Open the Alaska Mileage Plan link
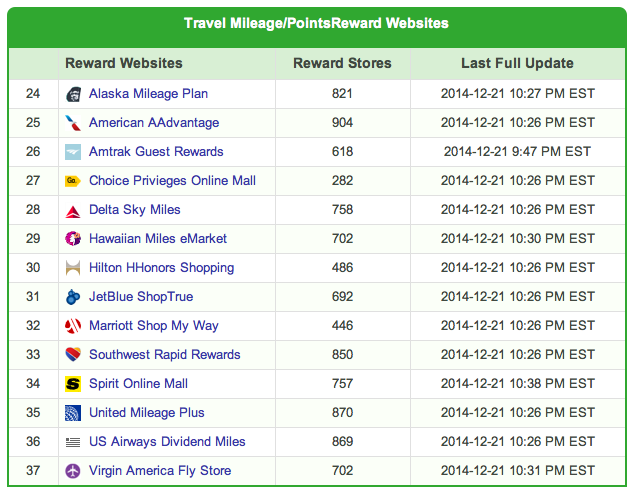The height and width of the screenshot is (499, 635). 148,94
